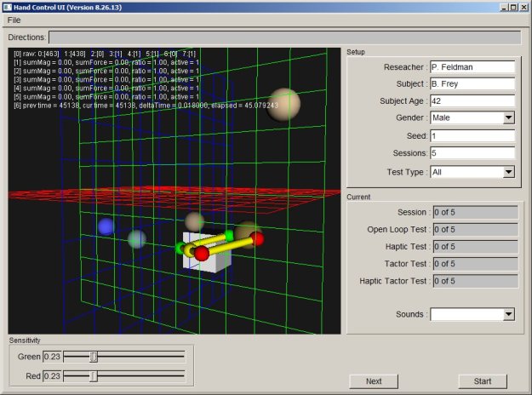
Task: Click the Next button
Action: pos(374,381)
